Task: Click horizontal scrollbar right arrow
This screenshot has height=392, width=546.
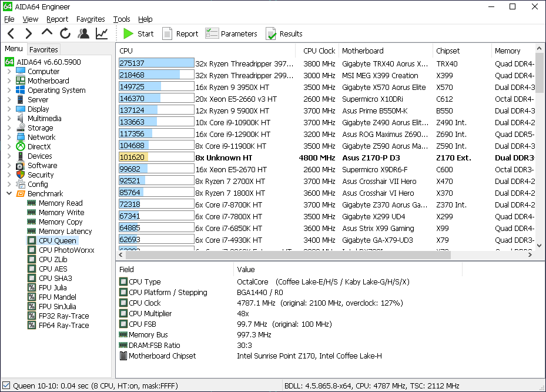Action: pos(530,255)
